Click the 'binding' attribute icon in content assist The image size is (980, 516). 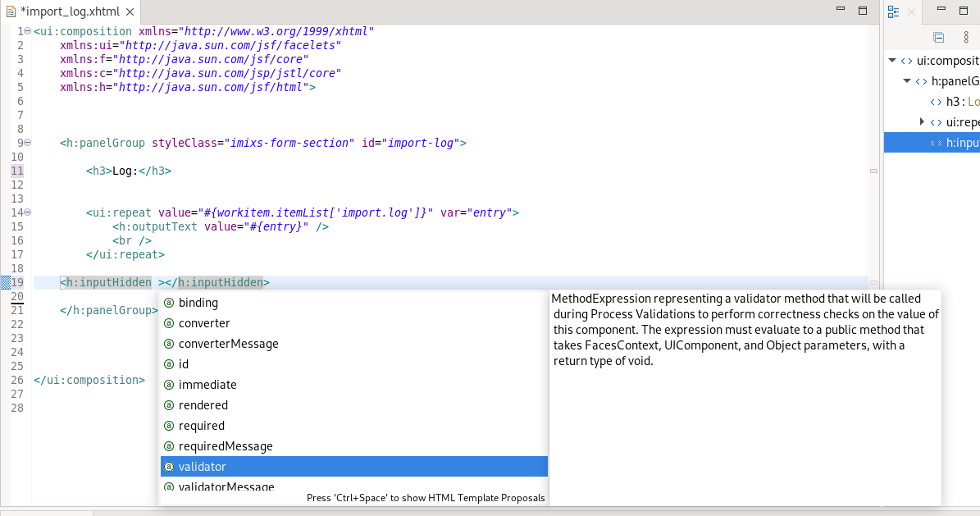point(168,302)
